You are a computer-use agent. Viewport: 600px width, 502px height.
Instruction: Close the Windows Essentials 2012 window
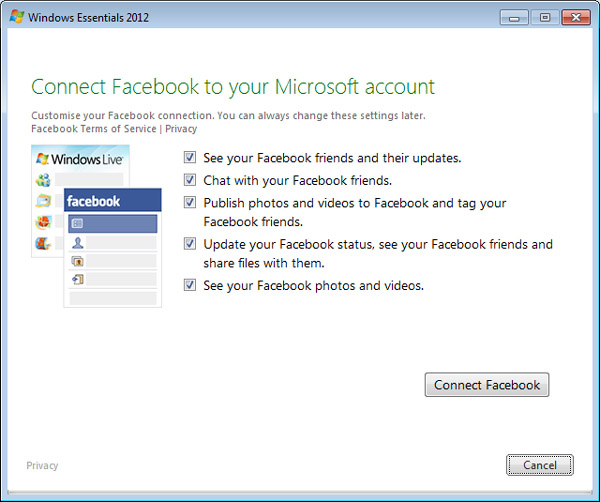[576, 18]
